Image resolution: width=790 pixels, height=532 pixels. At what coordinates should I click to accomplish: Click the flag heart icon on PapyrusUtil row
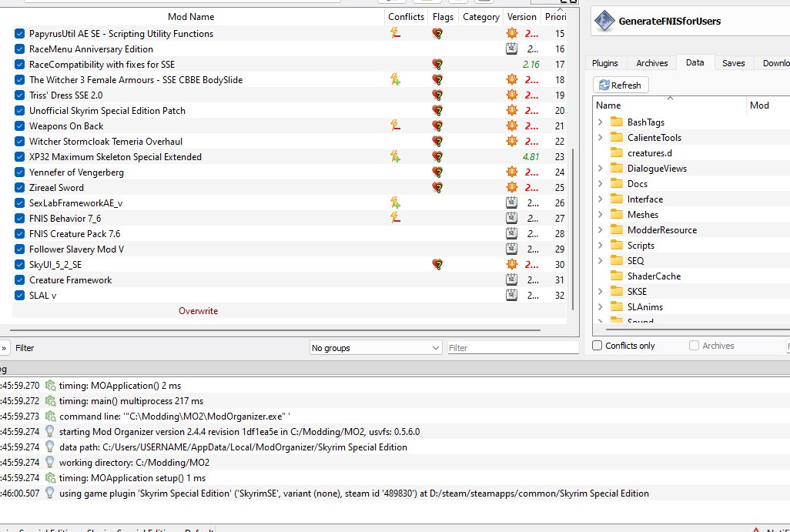(437, 34)
